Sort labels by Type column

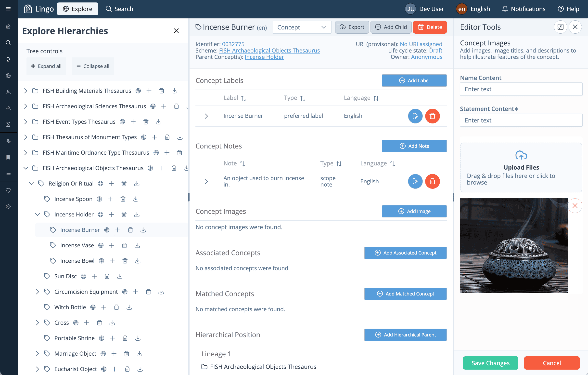pos(303,98)
